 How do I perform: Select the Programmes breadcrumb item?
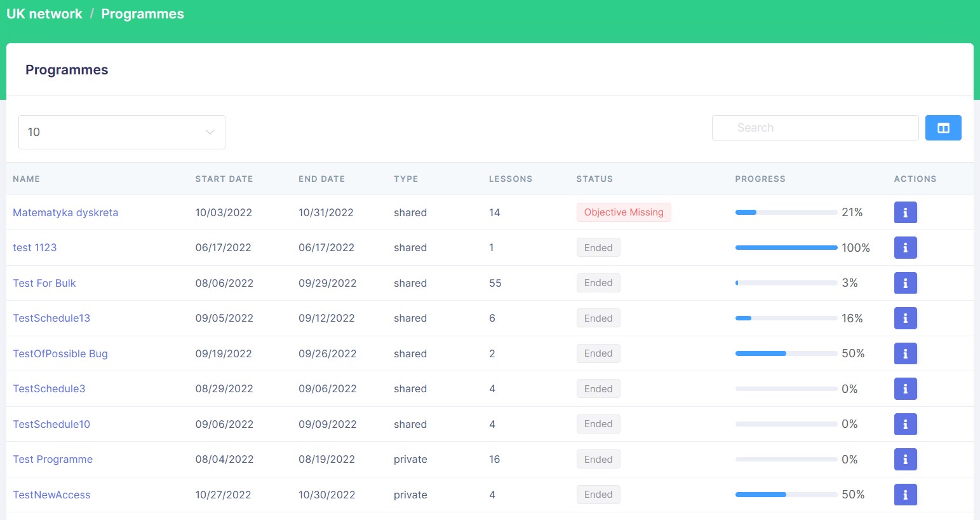(142, 14)
